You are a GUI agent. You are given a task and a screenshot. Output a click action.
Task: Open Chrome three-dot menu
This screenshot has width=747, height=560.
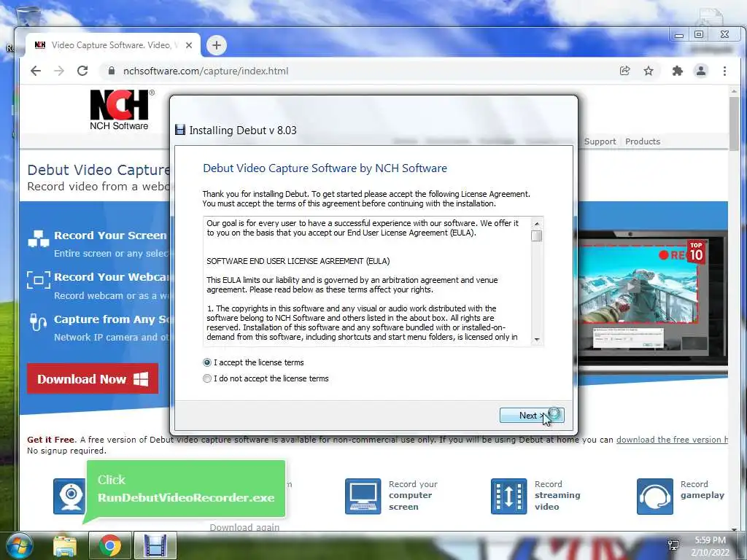(x=724, y=71)
